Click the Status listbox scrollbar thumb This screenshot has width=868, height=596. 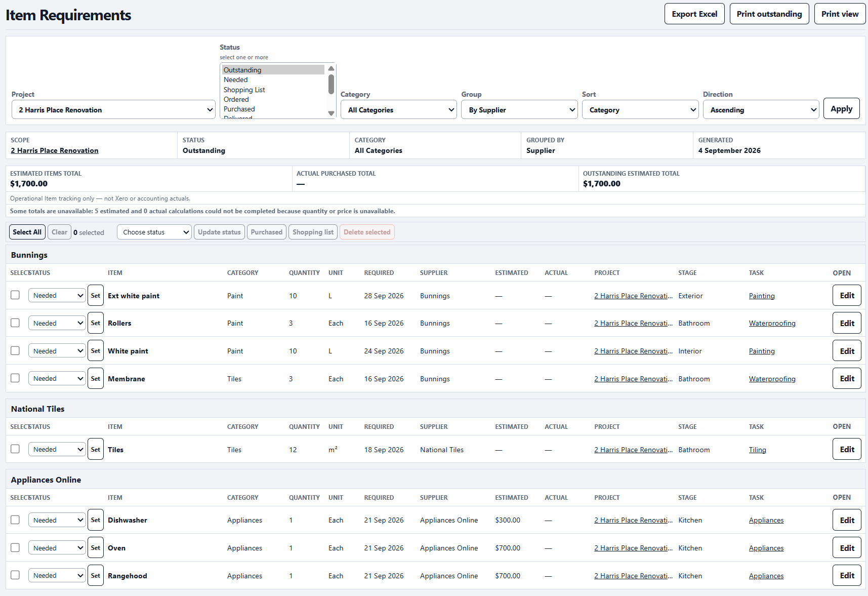point(331,84)
